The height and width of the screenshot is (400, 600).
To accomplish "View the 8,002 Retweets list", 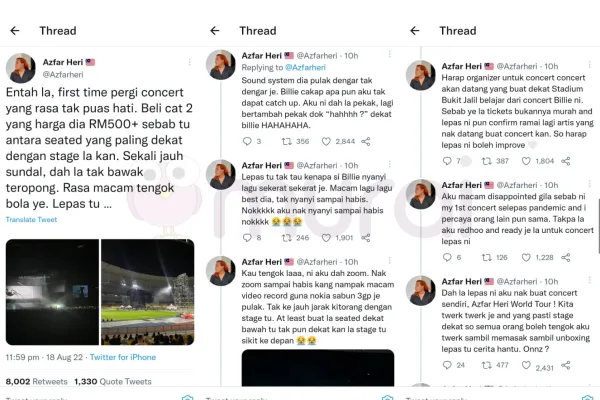I will (36, 382).
